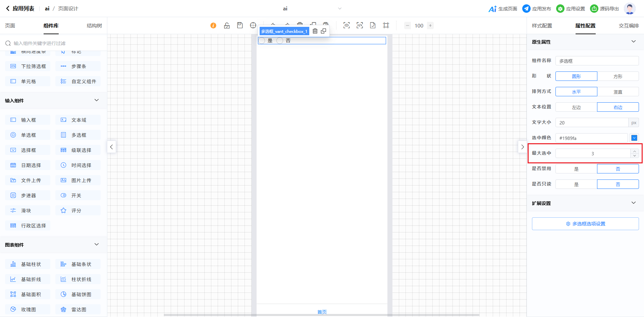This screenshot has height=317, width=644.
Task: Click the preview eye icon in the toolbar
Action: pos(346,25)
